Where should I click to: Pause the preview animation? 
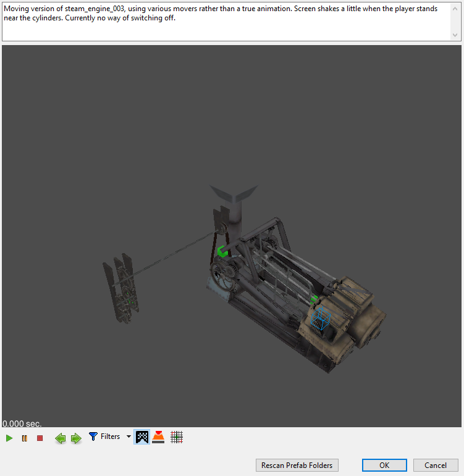point(25,438)
